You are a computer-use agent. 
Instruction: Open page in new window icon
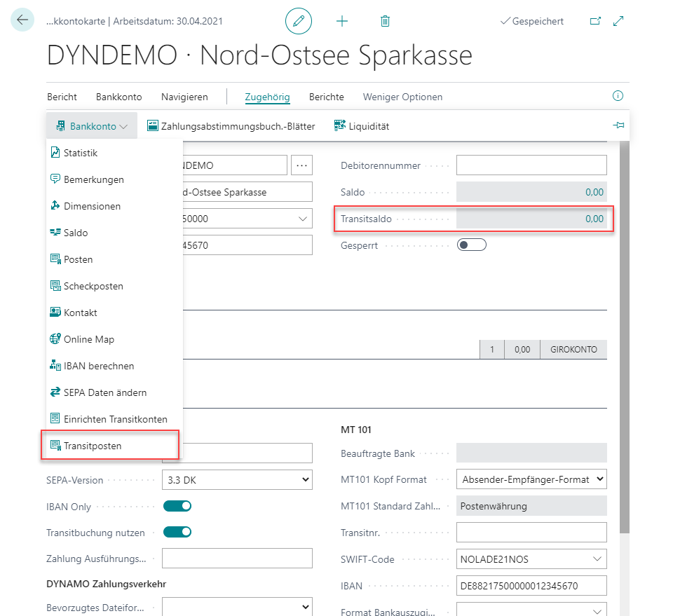click(x=595, y=21)
